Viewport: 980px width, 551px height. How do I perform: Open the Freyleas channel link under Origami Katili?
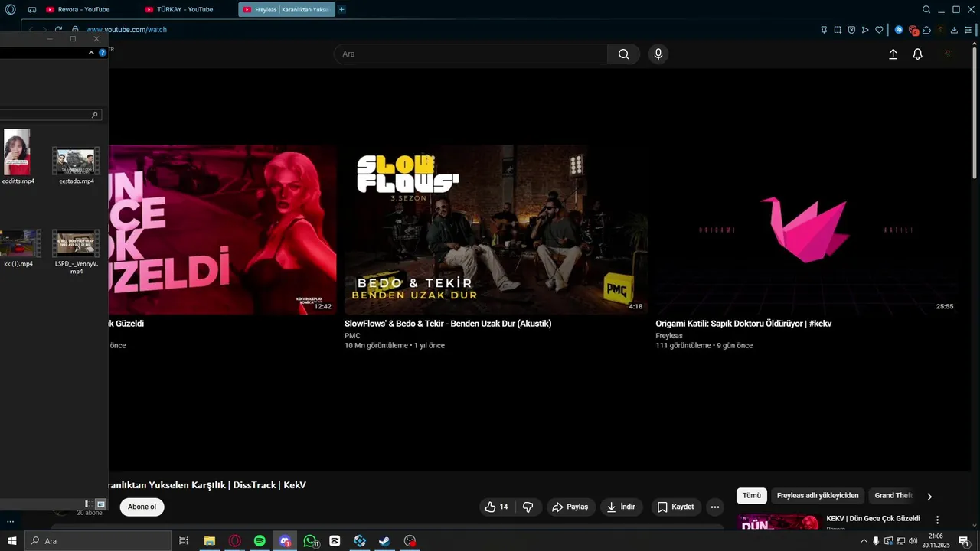[669, 335]
